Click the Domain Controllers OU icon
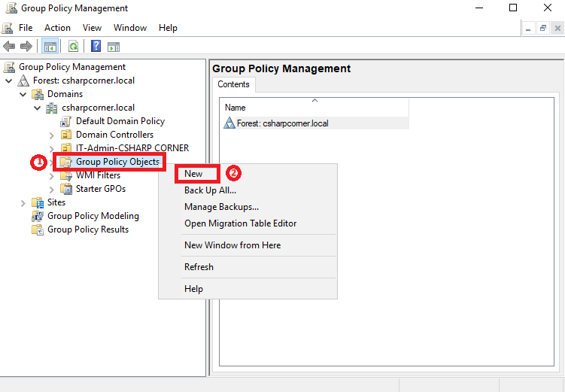The height and width of the screenshot is (392, 565). pos(66,135)
